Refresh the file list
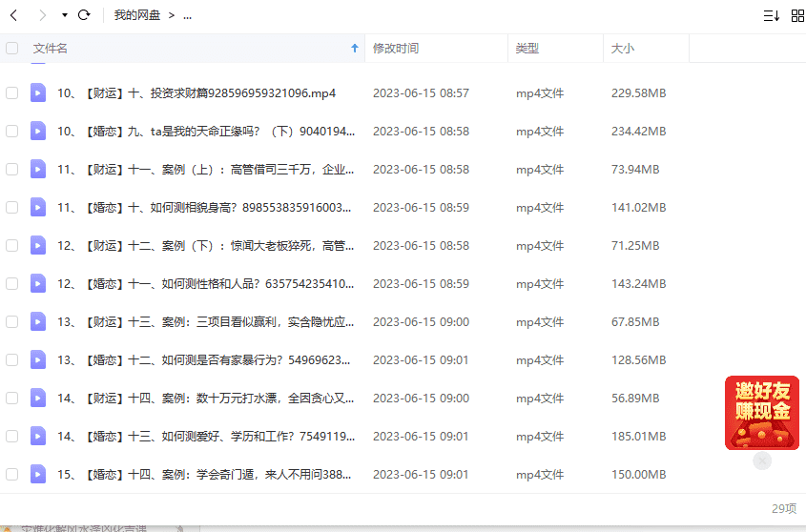 tap(84, 15)
